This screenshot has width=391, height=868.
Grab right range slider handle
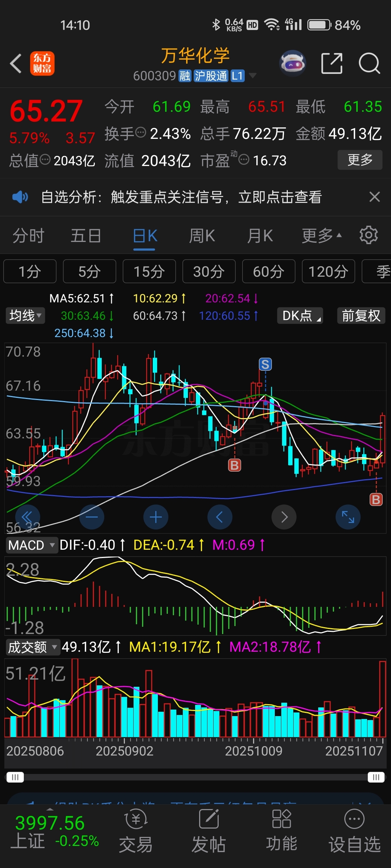click(x=376, y=777)
